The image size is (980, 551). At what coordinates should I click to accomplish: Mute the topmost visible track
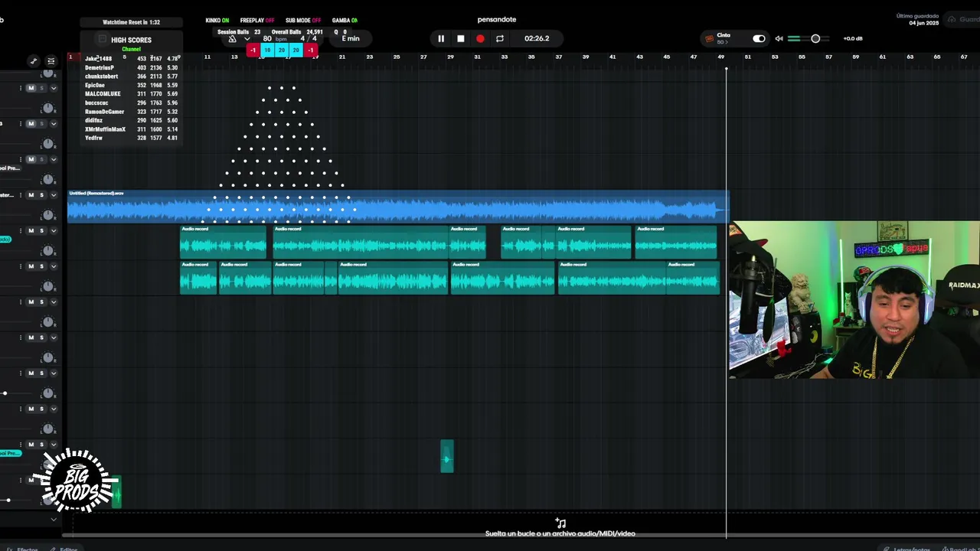point(31,88)
